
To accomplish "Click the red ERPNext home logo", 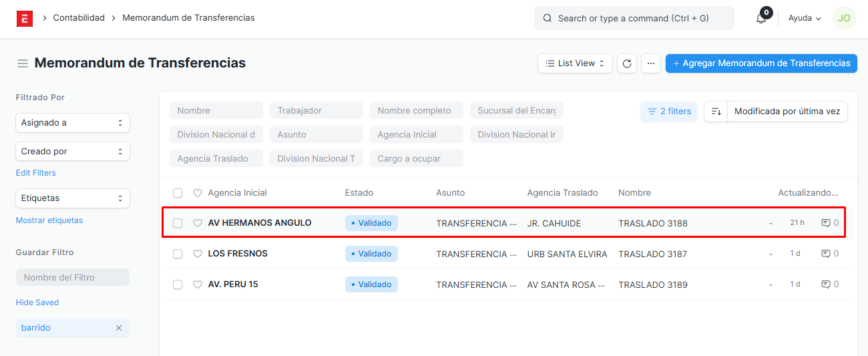I will click(25, 18).
